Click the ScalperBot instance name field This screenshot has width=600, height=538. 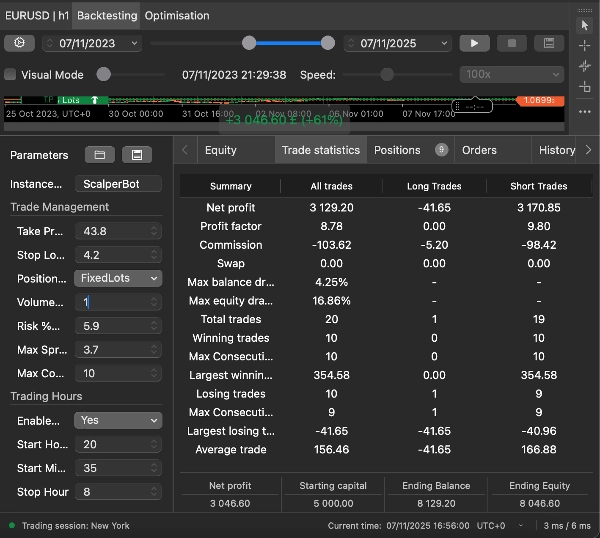117,185
